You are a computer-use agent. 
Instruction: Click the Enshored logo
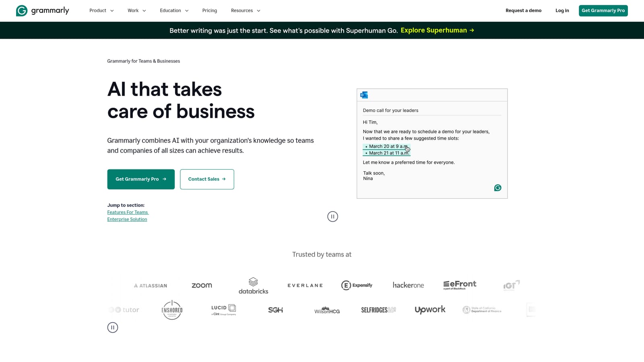pyautogui.click(x=172, y=310)
